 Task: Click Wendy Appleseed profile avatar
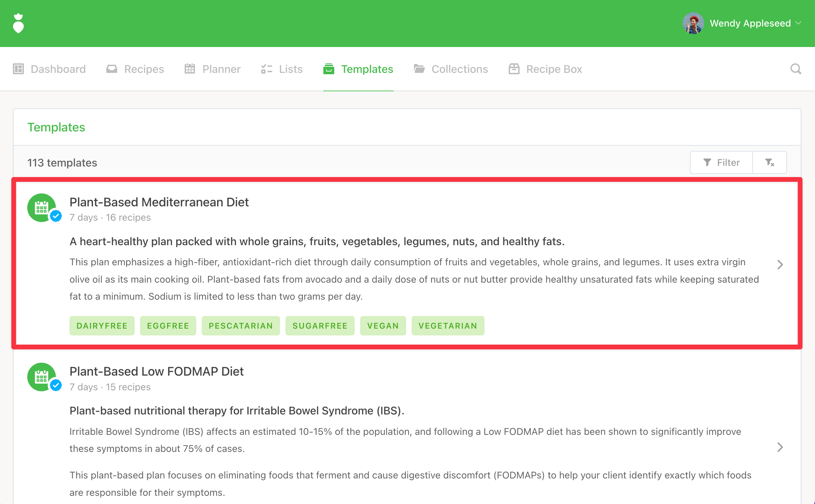click(x=693, y=23)
